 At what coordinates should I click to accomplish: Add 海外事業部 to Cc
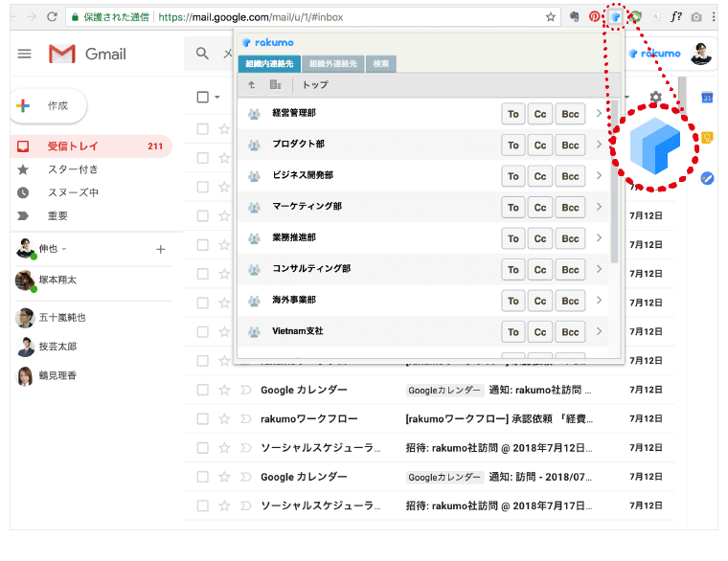540,302
